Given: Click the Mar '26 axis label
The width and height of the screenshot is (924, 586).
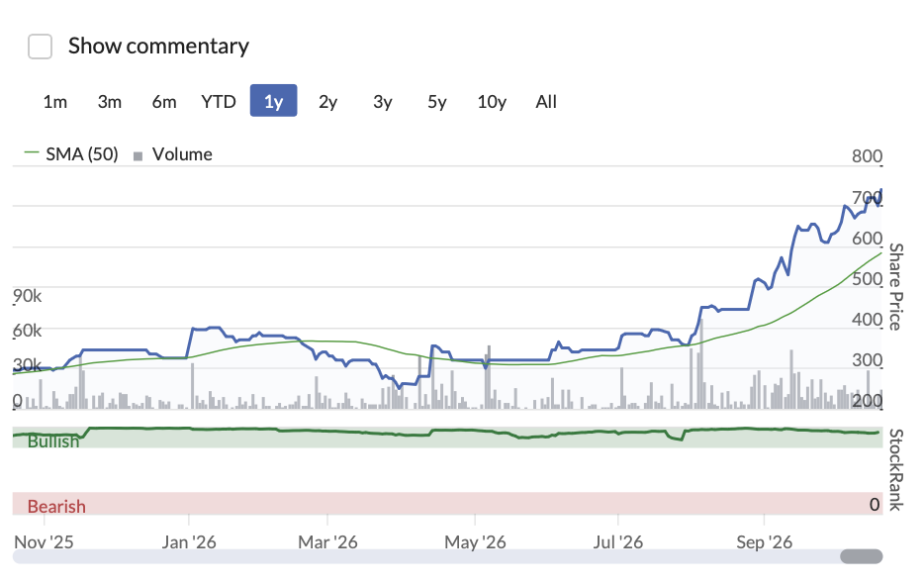Looking at the screenshot, I should (x=327, y=541).
